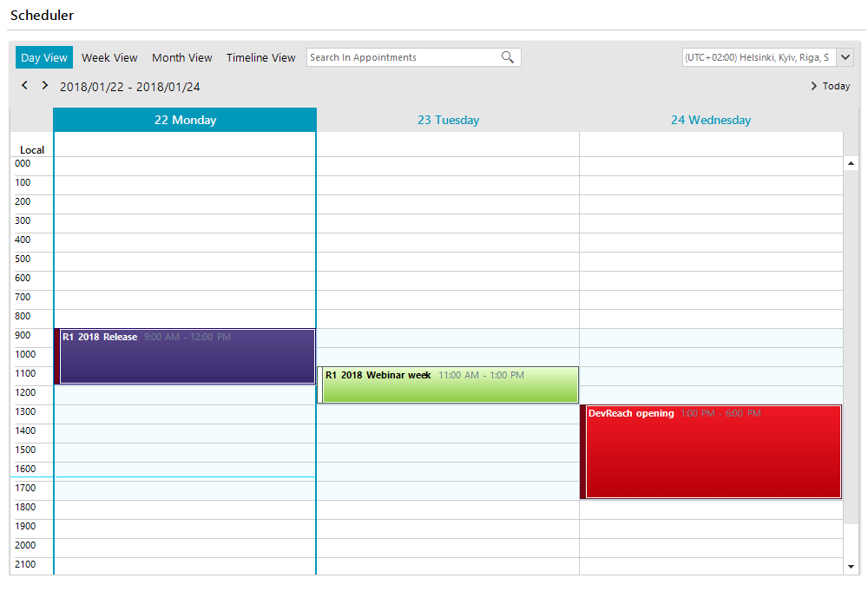Click the 900 time label

(23, 335)
